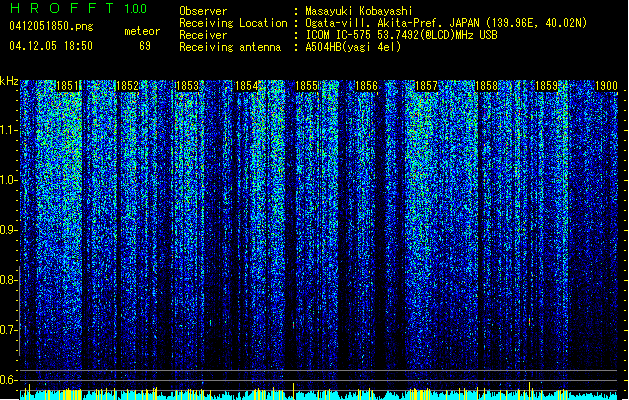The height and width of the screenshot is (400, 629).
Task: Click the 1.0 kHz axis label
Action: coord(9,180)
